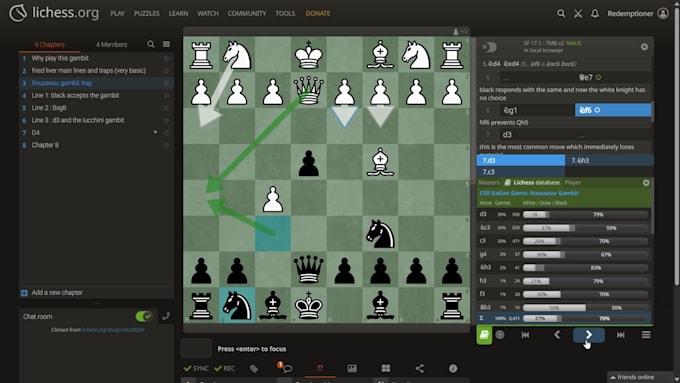Open opening explorer settings gear
Image resolution: width=680 pixels, height=383 pixels.
646,183
